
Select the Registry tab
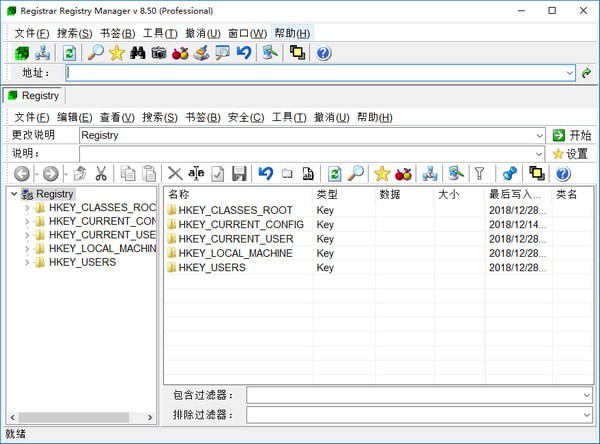pyautogui.click(x=34, y=96)
